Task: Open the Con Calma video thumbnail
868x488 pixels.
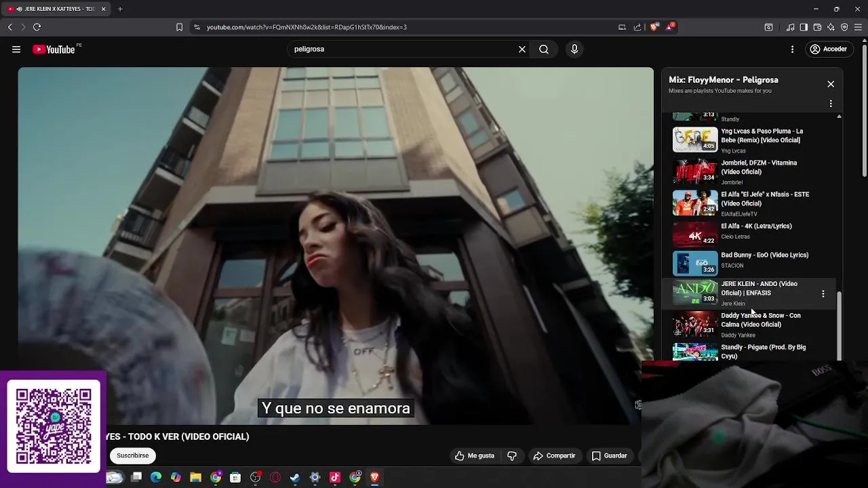Action: pyautogui.click(x=694, y=325)
